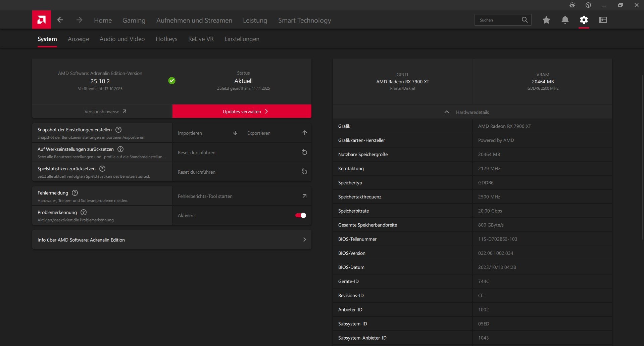Image resolution: width=644 pixels, height=346 pixels.
Task: Click external link arrow for Fehlerberichts-Tool
Action: [305, 196]
